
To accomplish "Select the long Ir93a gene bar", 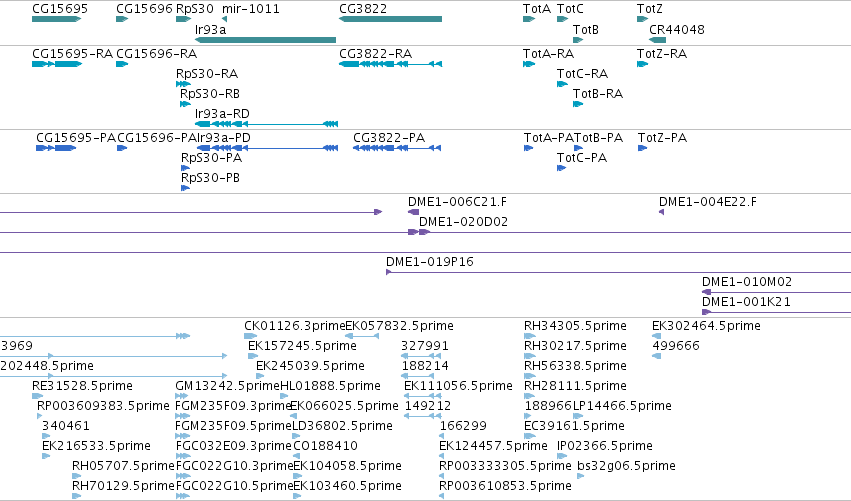I will [265, 40].
